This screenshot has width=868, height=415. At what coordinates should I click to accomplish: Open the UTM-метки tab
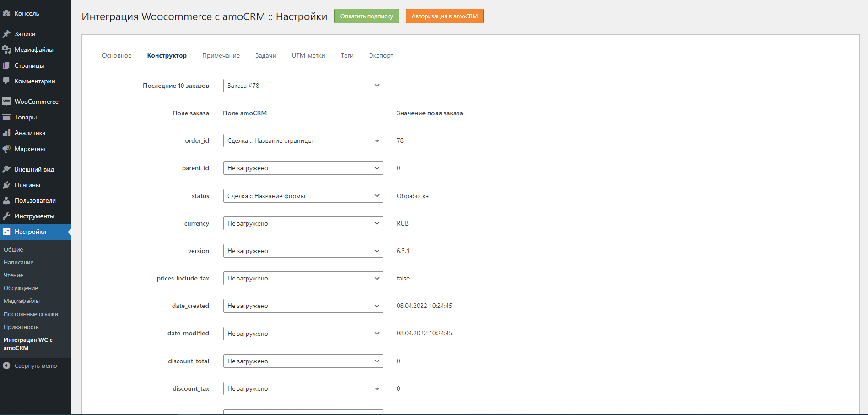point(308,55)
